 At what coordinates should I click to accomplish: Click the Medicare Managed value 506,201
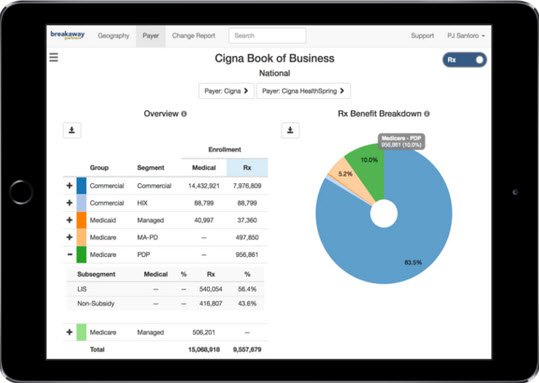click(x=204, y=332)
